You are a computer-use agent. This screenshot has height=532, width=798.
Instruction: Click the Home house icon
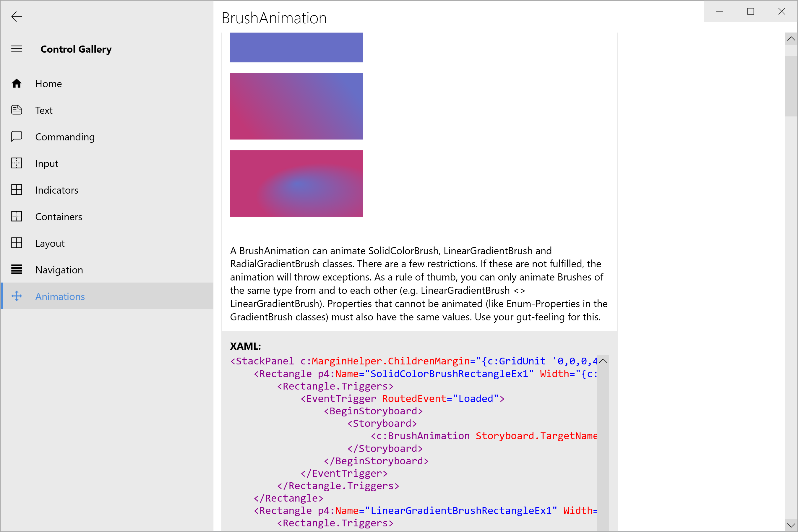point(16,83)
